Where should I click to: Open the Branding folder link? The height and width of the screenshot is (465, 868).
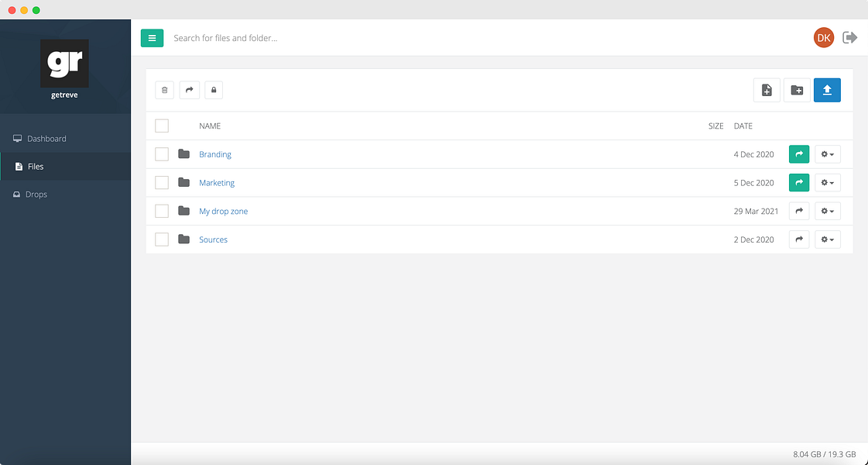click(215, 154)
